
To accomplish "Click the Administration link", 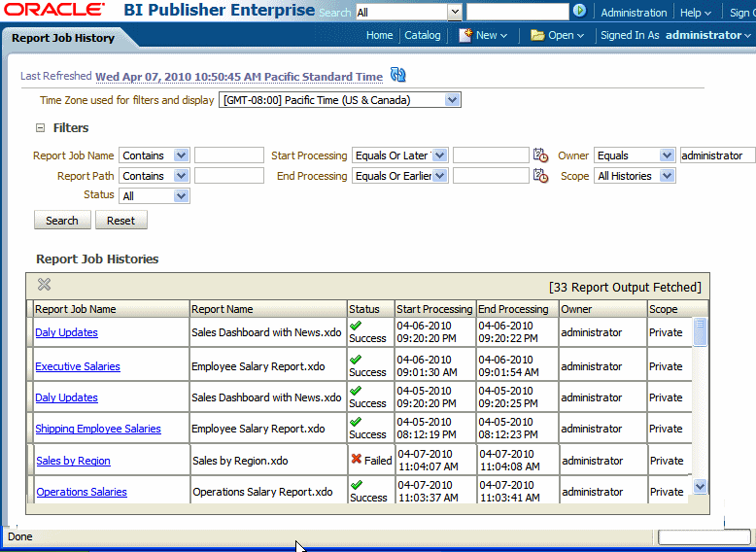I will click(x=634, y=13).
